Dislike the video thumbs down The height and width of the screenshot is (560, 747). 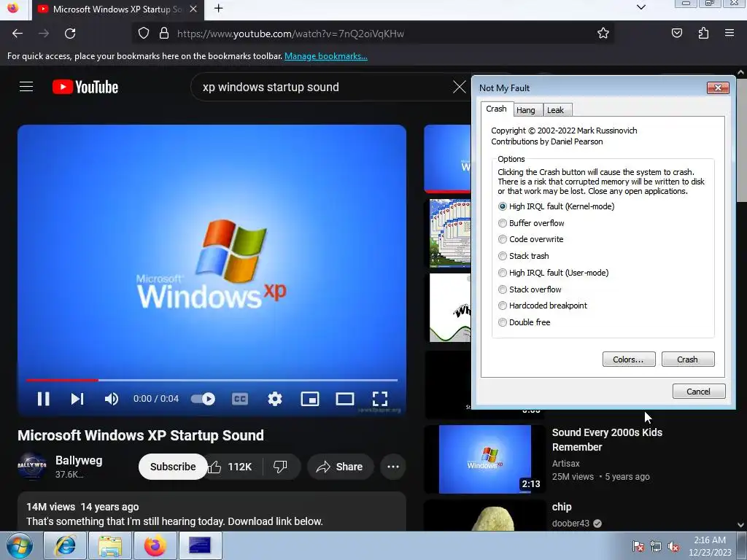[281, 467]
